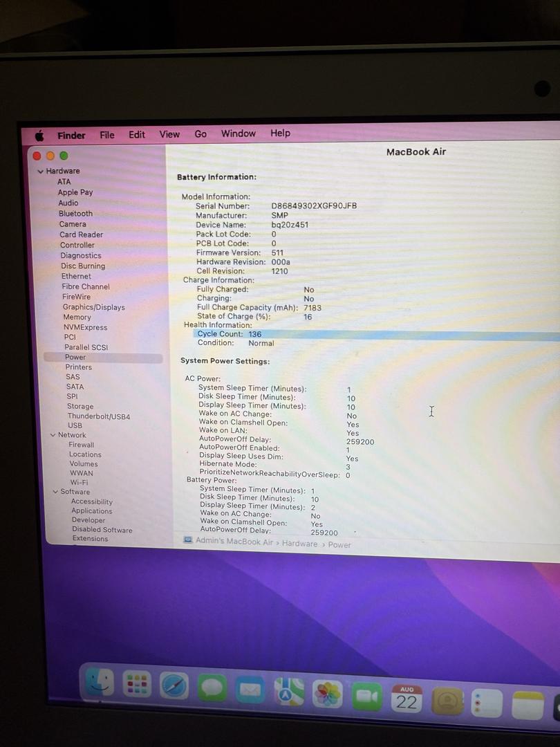
Task: Select Apple Pay in the sidebar
Action: pyautogui.click(x=75, y=192)
